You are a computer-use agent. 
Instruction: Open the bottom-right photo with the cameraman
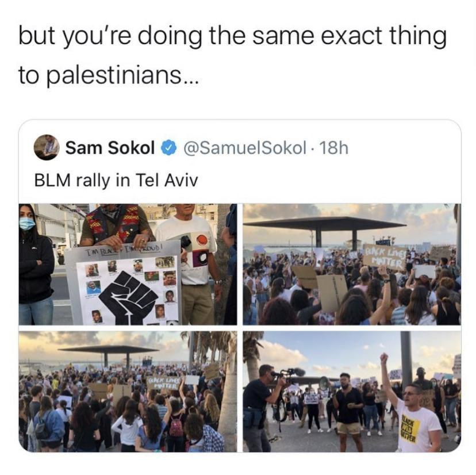[352, 392]
